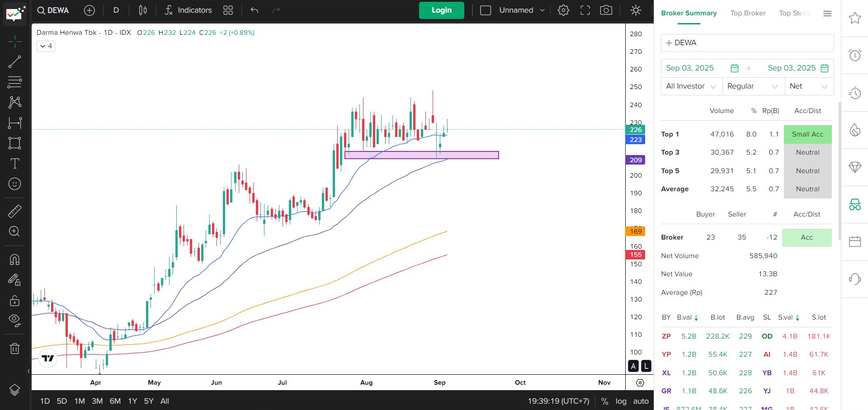Set time range to 1D

pyautogui.click(x=45, y=401)
